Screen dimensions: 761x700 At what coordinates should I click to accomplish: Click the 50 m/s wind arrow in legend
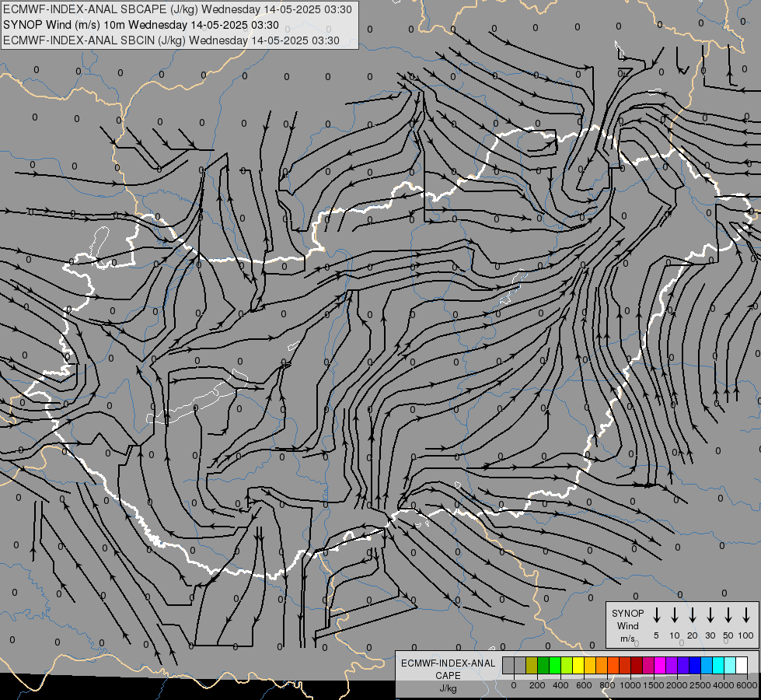click(x=728, y=615)
